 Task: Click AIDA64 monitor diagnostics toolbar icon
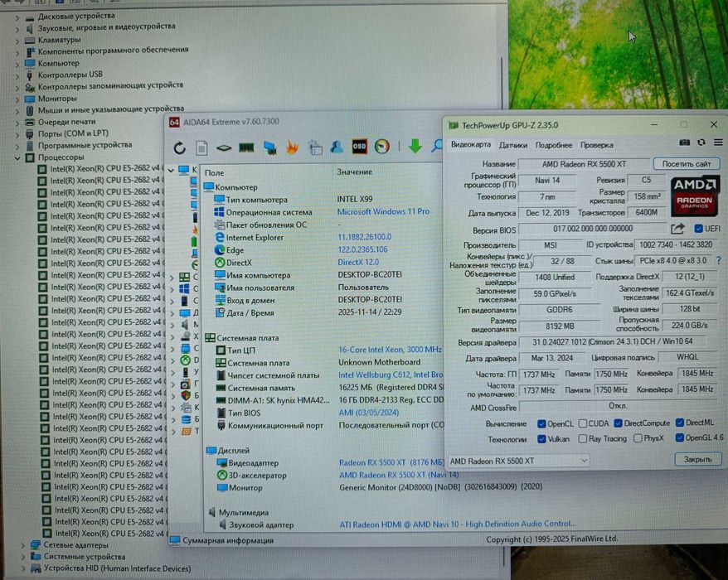click(269, 147)
